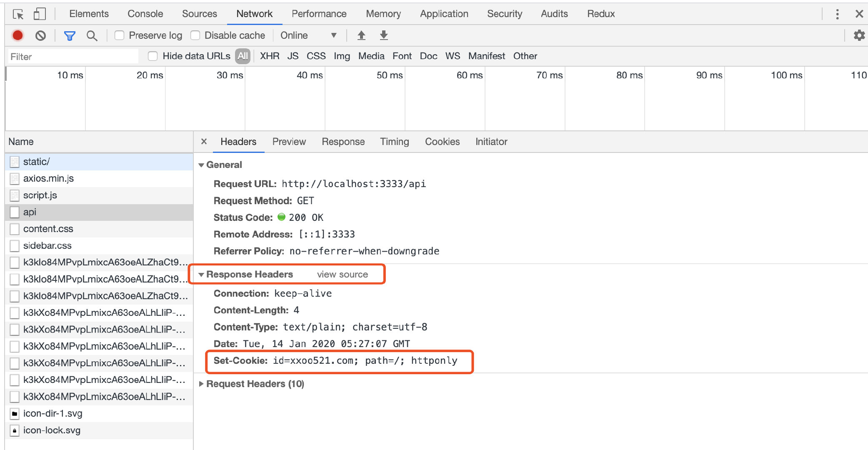
Task: Check the Hide data URLs checkbox
Action: click(153, 56)
